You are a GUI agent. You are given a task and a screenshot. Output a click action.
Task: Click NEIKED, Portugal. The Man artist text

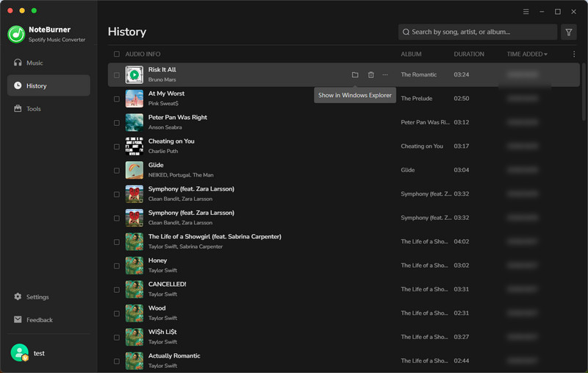(x=181, y=175)
